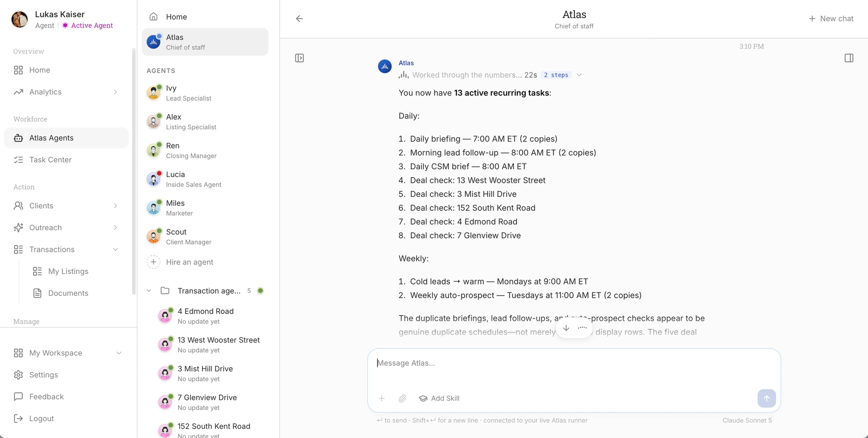Image resolution: width=868 pixels, height=438 pixels.
Task: Expand the Clients submenu chevron
Action: pyautogui.click(x=116, y=206)
